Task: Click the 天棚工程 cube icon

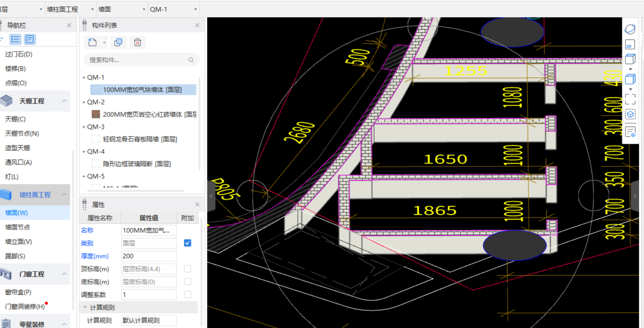Action: (x=7, y=101)
